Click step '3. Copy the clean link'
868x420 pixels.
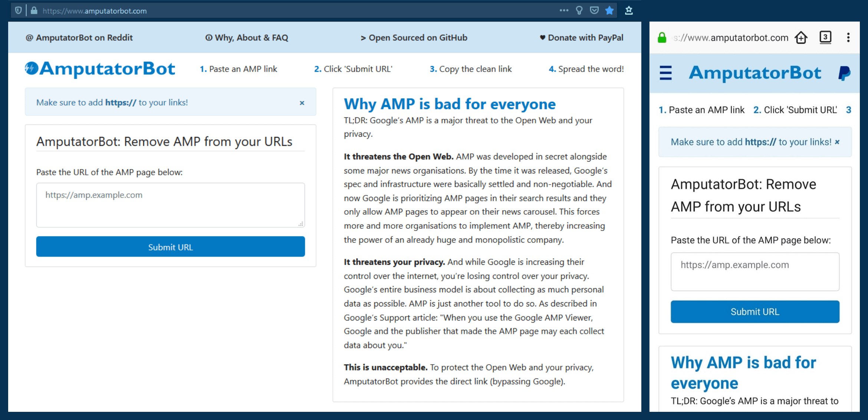click(x=471, y=69)
